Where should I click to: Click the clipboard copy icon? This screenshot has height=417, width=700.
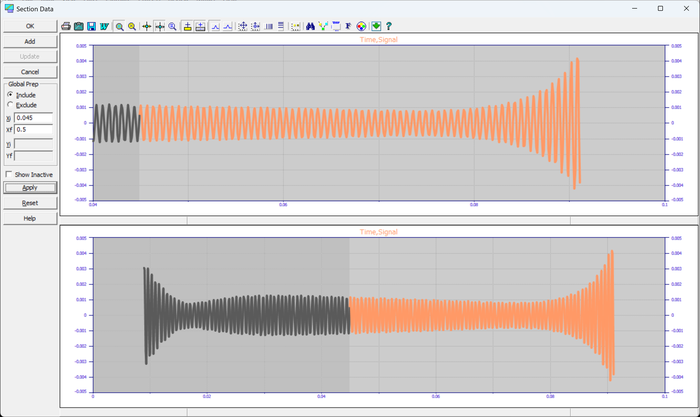pos(79,26)
